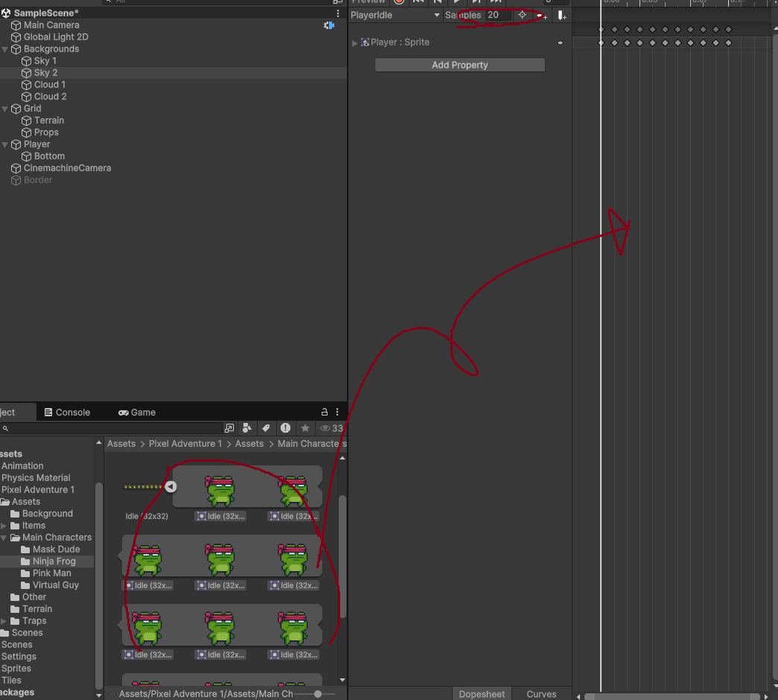Click the keyframe indicator dot on Player : Sprite row

560,42
